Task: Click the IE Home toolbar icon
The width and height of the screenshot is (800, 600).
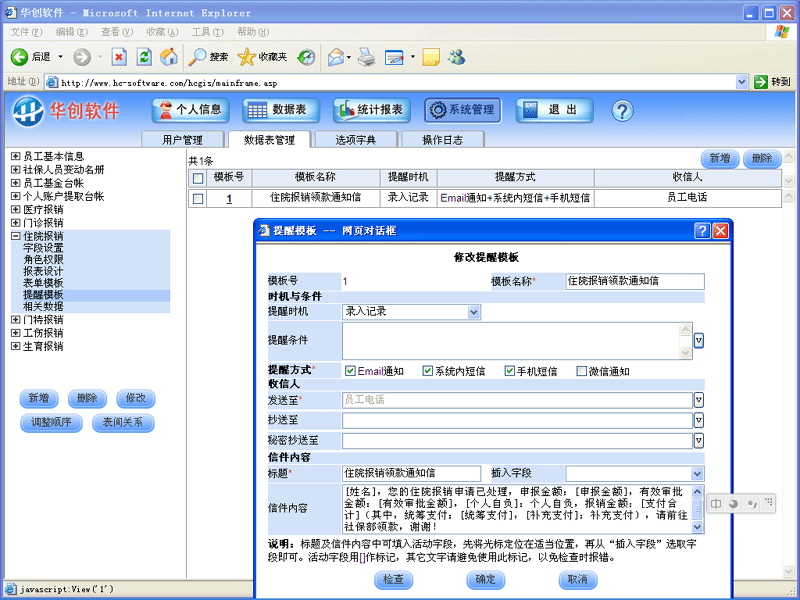Action: [x=169, y=57]
